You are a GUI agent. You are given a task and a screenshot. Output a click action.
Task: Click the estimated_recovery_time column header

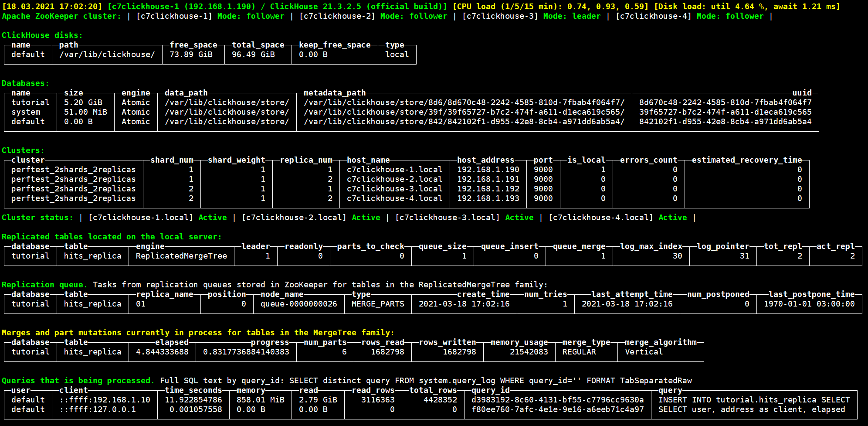(x=747, y=160)
